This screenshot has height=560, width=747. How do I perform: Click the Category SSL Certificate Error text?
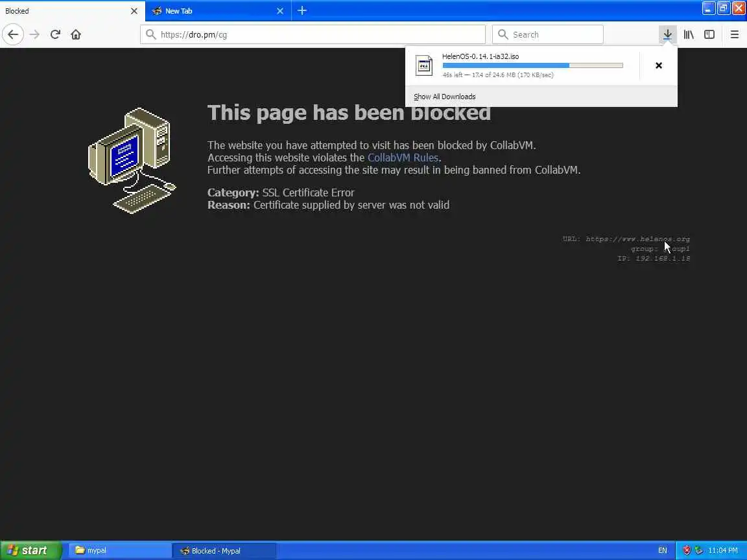tap(281, 193)
